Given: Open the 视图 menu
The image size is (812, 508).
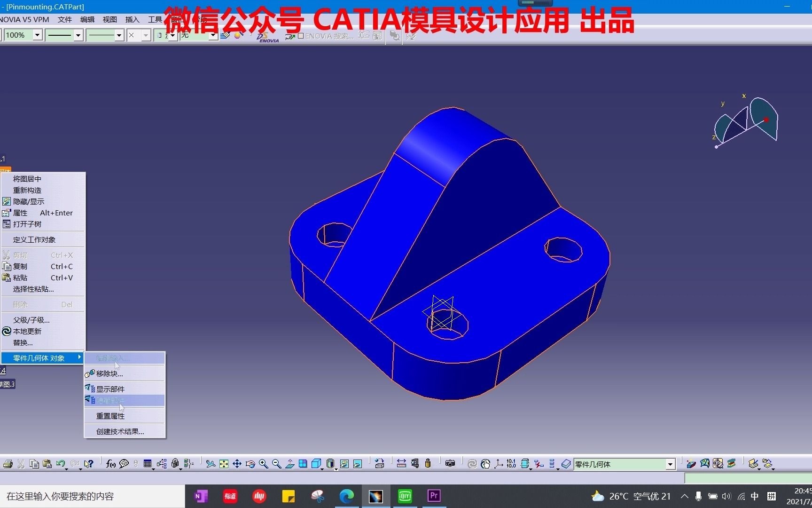Looking at the screenshot, I should tap(109, 19).
